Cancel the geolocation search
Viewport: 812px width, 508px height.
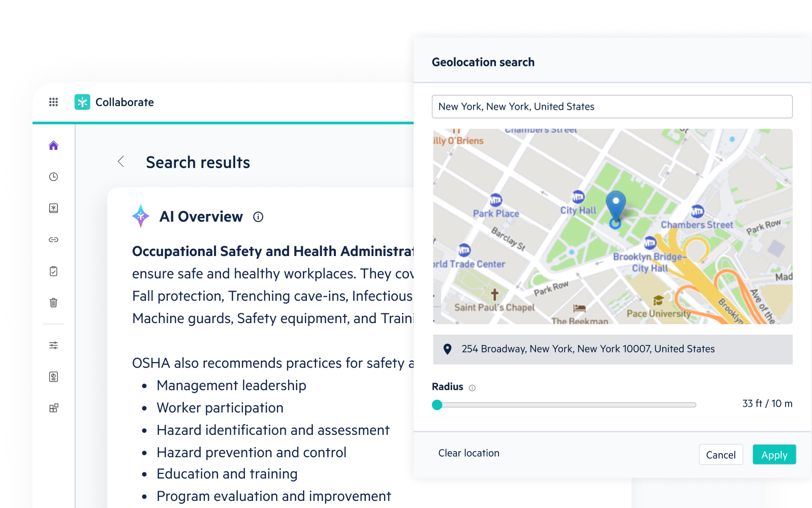[x=721, y=455]
